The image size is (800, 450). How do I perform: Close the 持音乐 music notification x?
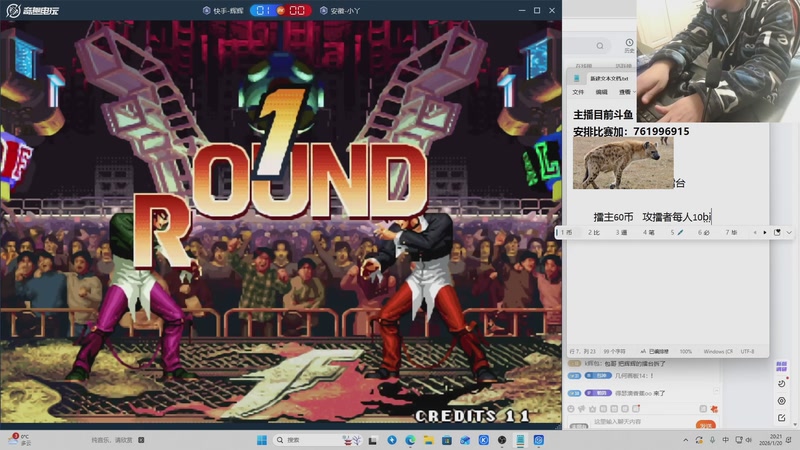click(x=141, y=440)
